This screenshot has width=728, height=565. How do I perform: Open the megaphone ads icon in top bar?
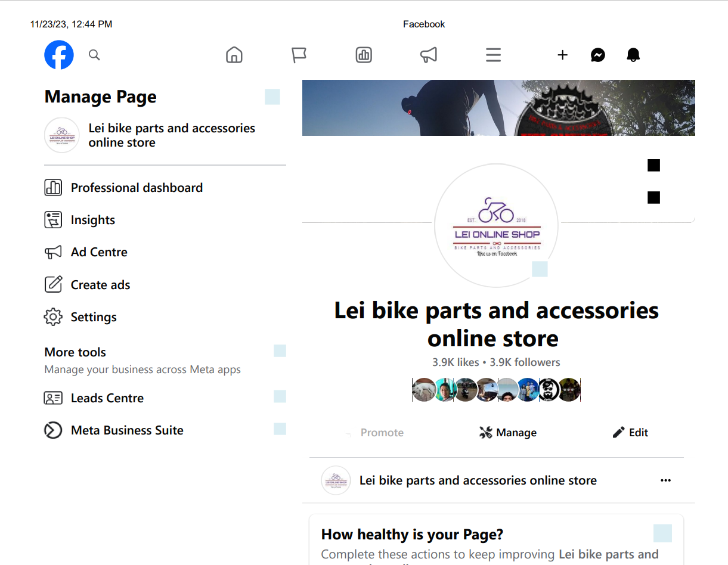[x=429, y=55]
